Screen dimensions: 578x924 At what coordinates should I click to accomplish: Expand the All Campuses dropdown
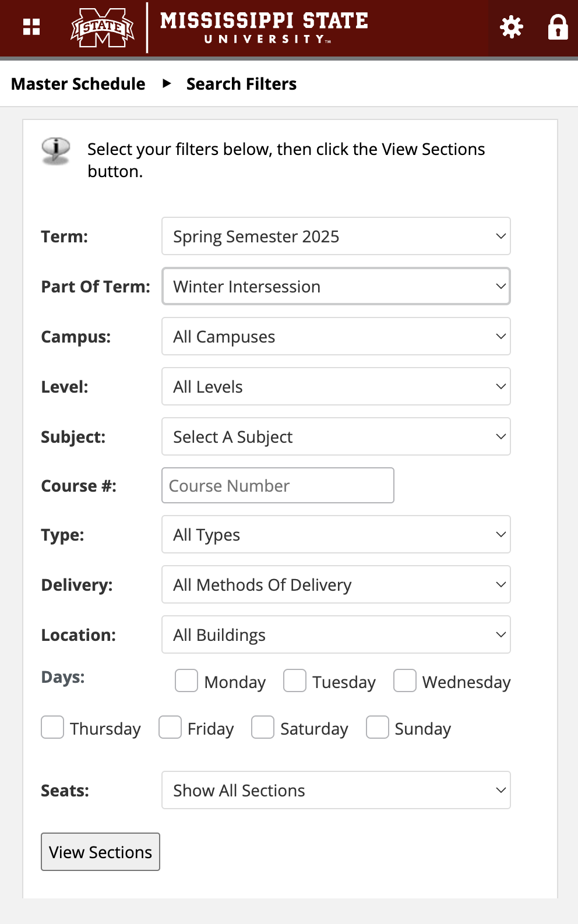(x=336, y=337)
